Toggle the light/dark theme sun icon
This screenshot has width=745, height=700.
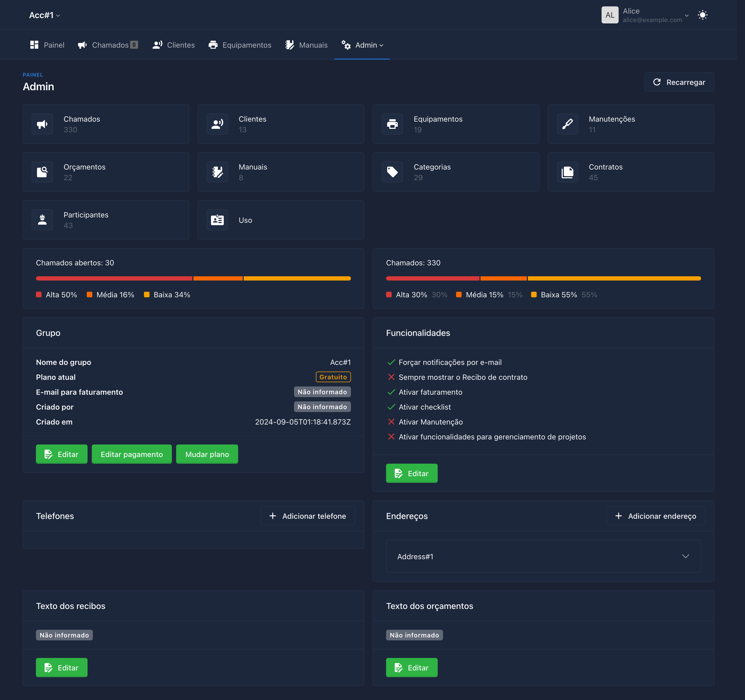[702, 15]
